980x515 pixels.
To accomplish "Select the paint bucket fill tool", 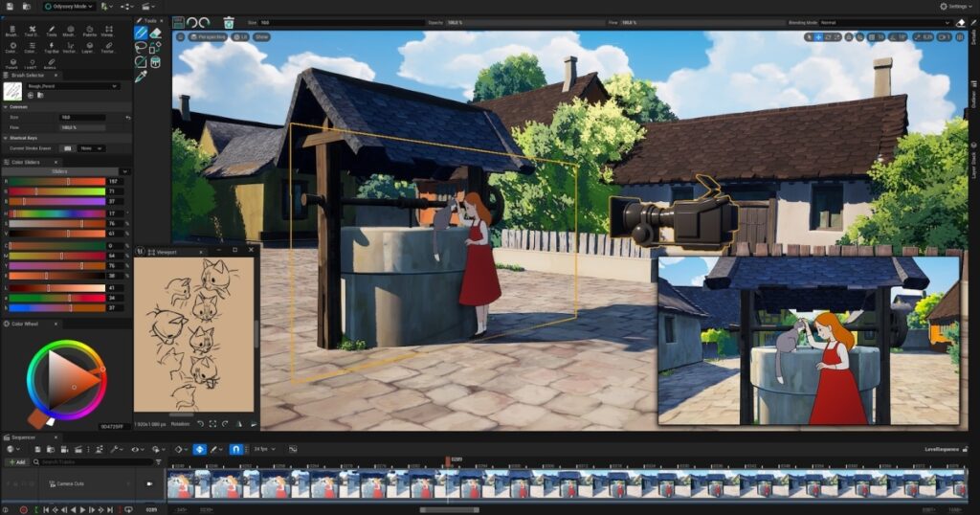I will click(155, 62).
